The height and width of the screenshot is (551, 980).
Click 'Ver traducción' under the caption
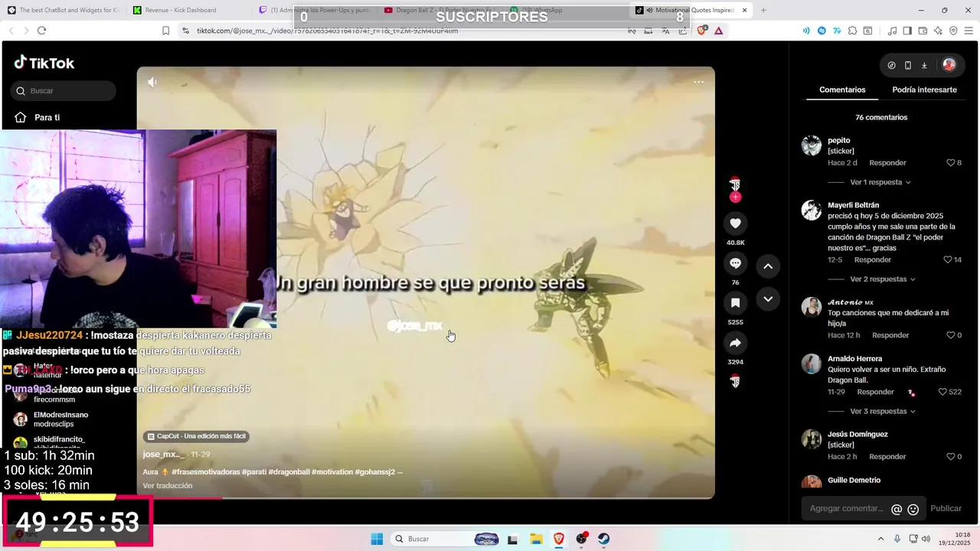click(x=168, y=486)
